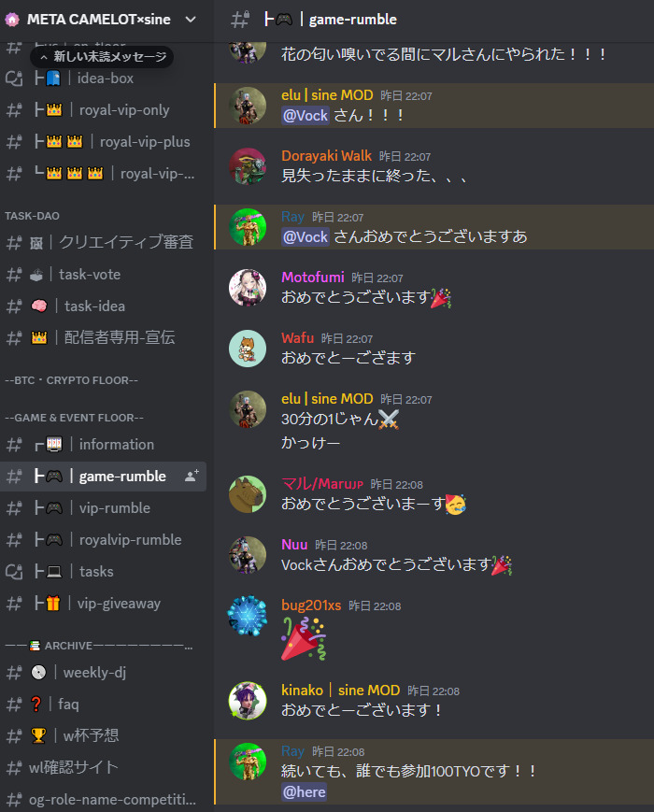Select the royal-vip-only channel
The width and height of the screenshot is (654, 812).
tap(103, 109)
